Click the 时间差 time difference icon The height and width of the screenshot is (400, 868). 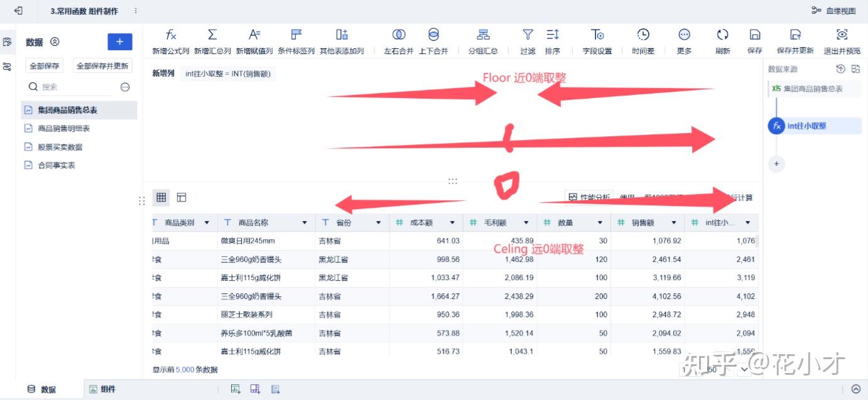coord(642,40)
